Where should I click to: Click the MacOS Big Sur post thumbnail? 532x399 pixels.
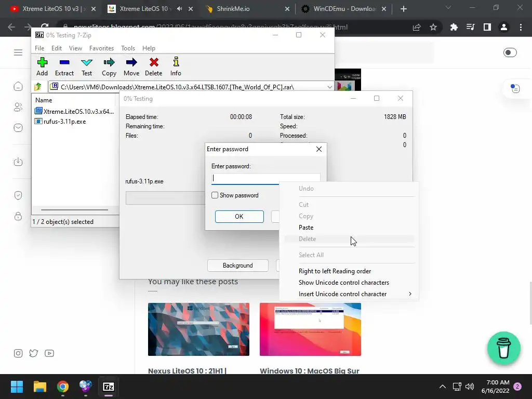pyautogui.click(x=310, y=329)
